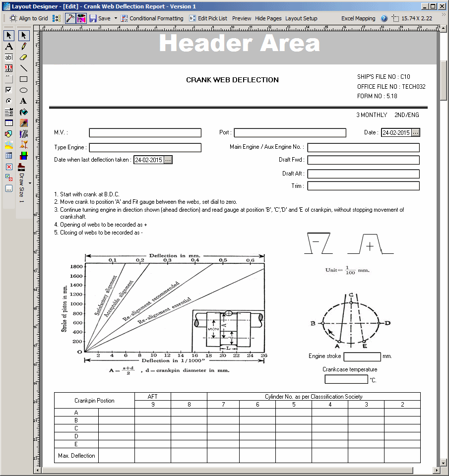
Task: Pick the label text tool (large A)
Action: 9,47
